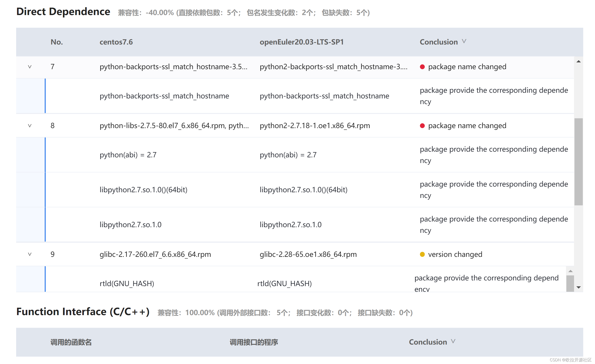Click 'python2-2.7.18-1.oe1.x86_64.rpm' cell
The image size is (595, 364).
(x=315, y=126)
